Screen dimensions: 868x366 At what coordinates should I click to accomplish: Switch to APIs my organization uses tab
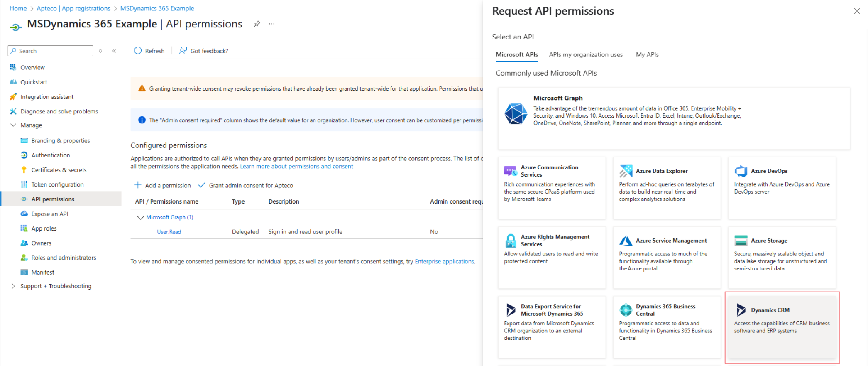click(x=586, y=54)
